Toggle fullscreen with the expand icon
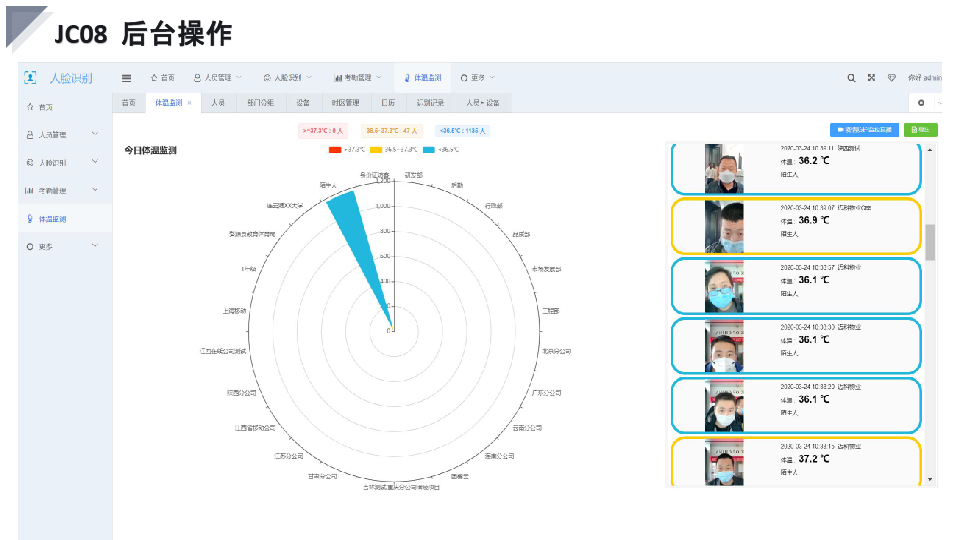Image resolution: width=960 pixels, height=540 pixels. coord(871,78)
